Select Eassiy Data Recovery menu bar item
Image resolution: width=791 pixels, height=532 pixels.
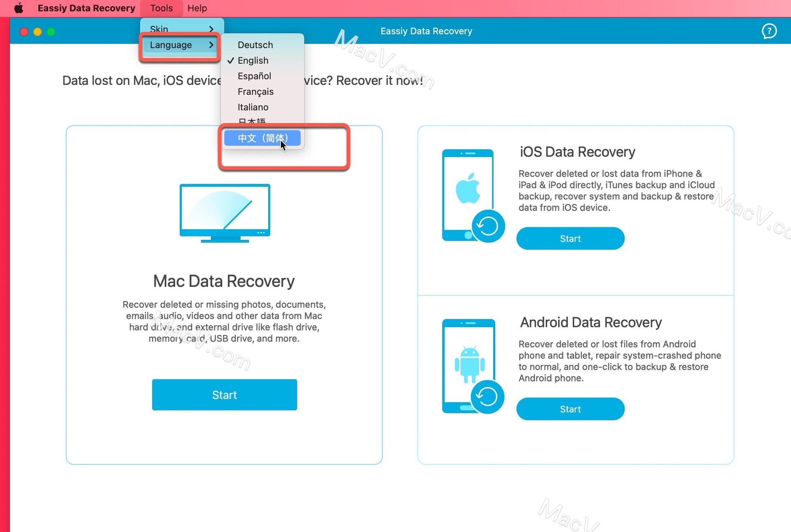[x=88, y=8]
